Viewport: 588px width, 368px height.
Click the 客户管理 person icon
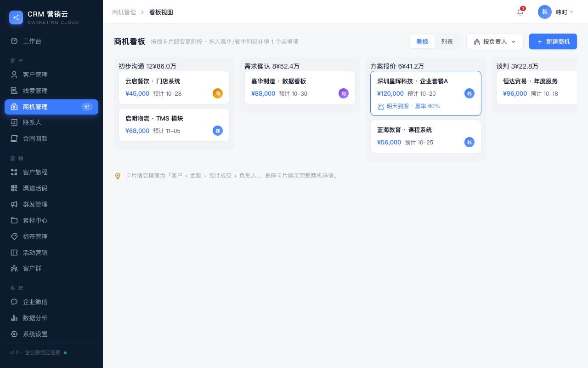point(14,75)
